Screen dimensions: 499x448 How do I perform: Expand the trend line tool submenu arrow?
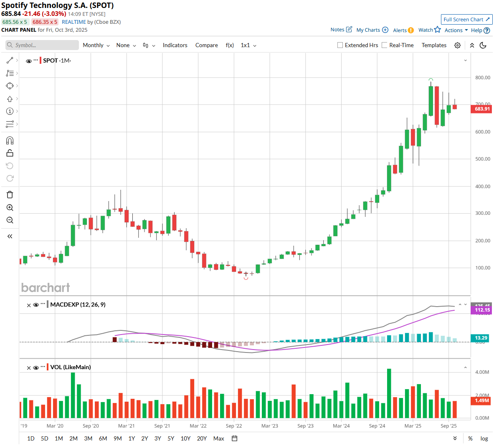[17, 60]
